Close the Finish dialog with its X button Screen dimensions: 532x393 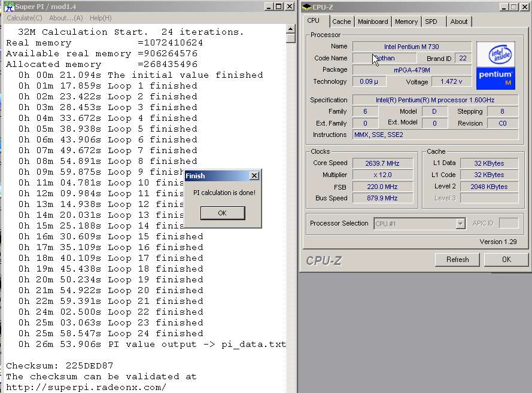(254, 175)
